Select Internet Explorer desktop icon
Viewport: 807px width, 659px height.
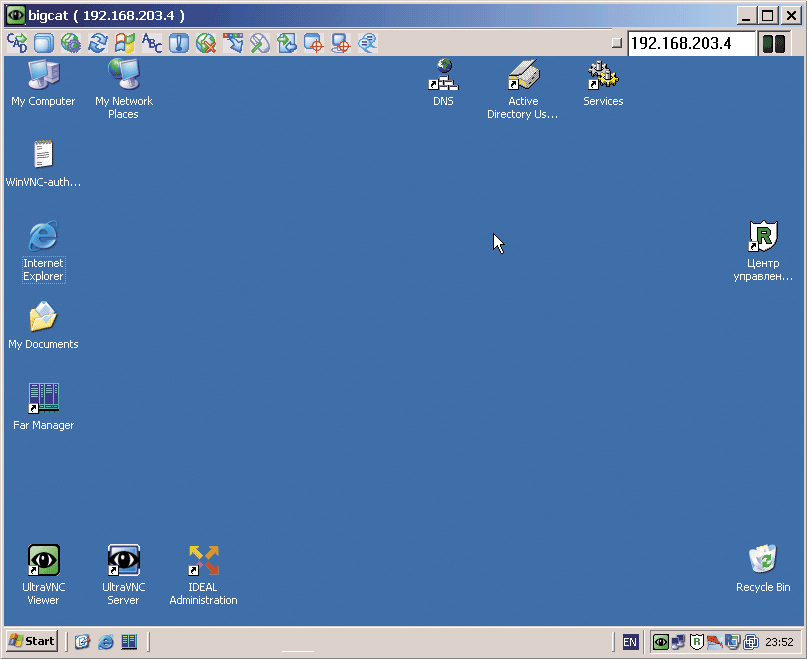click(43, 251)
